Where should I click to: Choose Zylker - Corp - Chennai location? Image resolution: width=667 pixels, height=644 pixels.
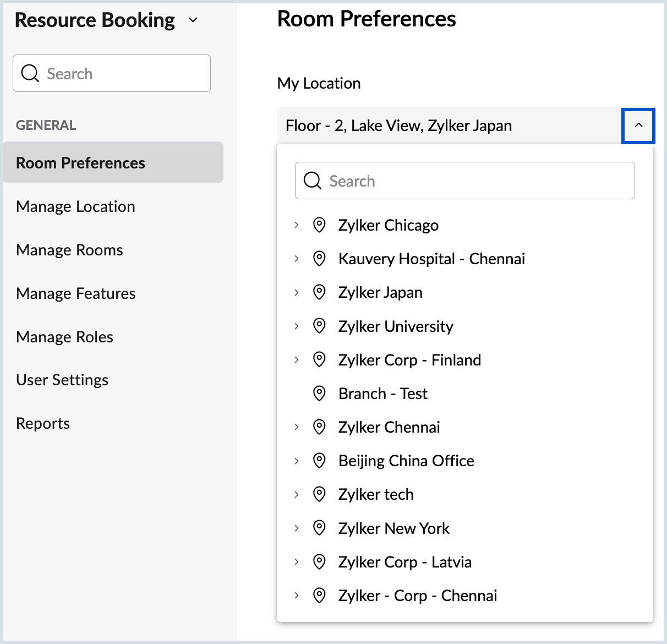point(417,596)
